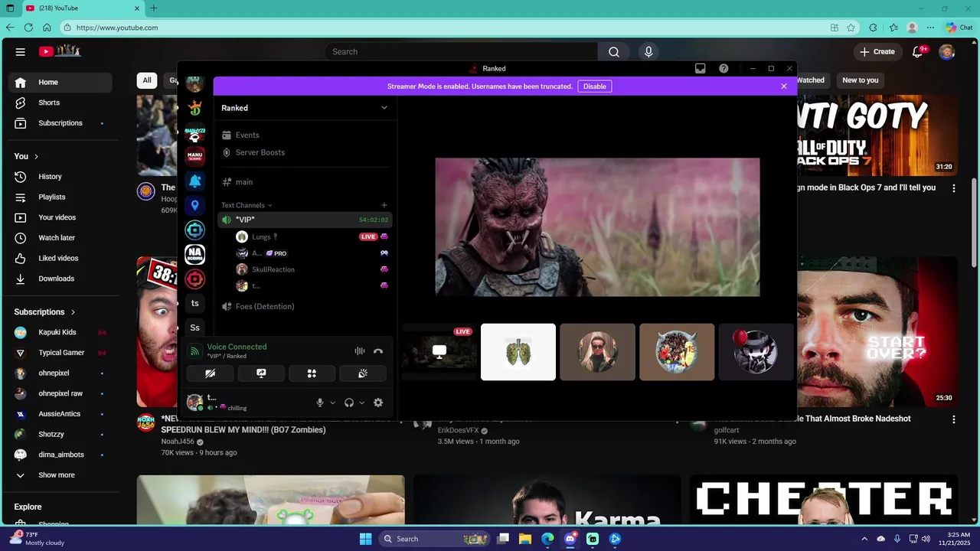Create a channel with Text Channels plus
This screenshot has height=551, width=980.
[x=384, y=205]
